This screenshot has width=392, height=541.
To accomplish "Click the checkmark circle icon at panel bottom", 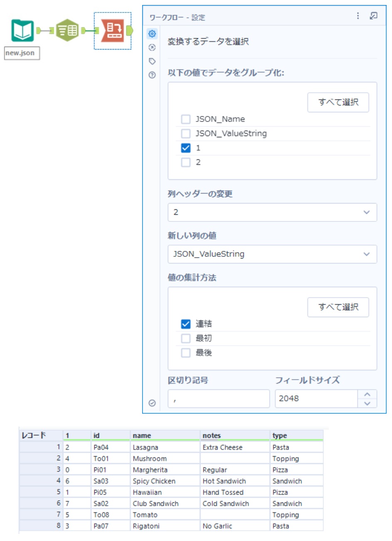I will tap(152, 403).
